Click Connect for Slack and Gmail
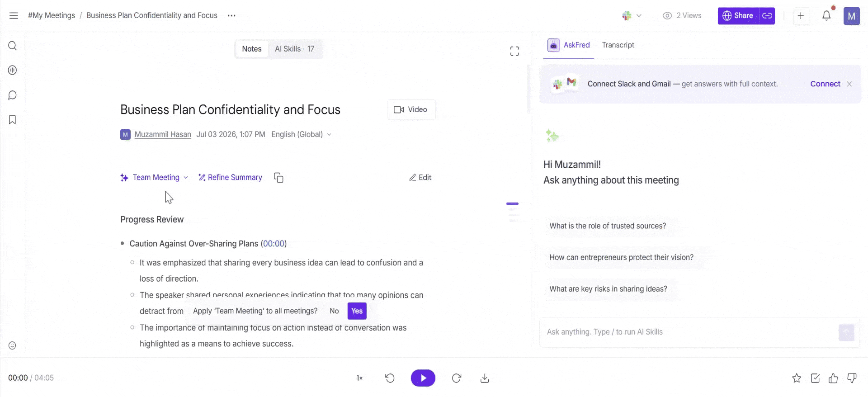 point(825,84)
